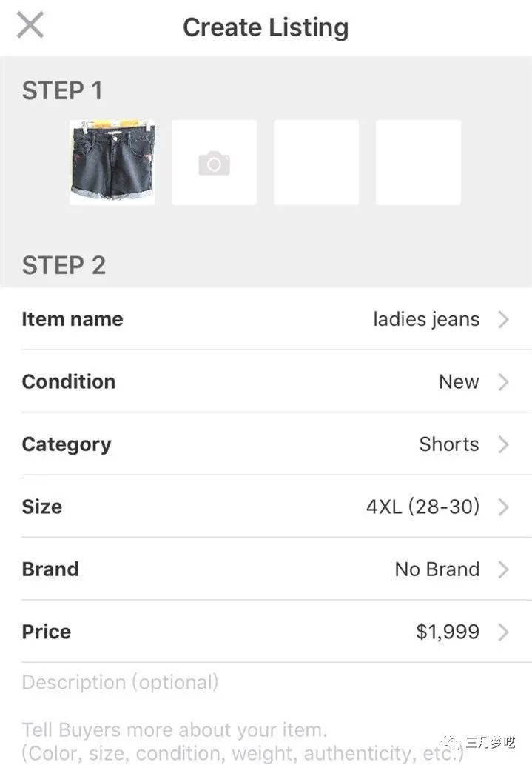This screenshot has height=765, width=532.
Task: Tap the New condition value
Action: coord(459,381)
